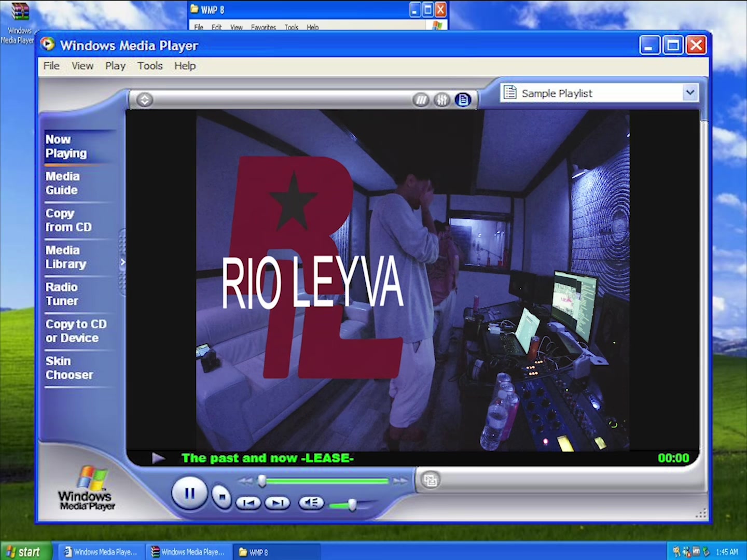The height and width of the screenshot is (560, 747).
Task: Click the first system tray icon
Action: 676,552
